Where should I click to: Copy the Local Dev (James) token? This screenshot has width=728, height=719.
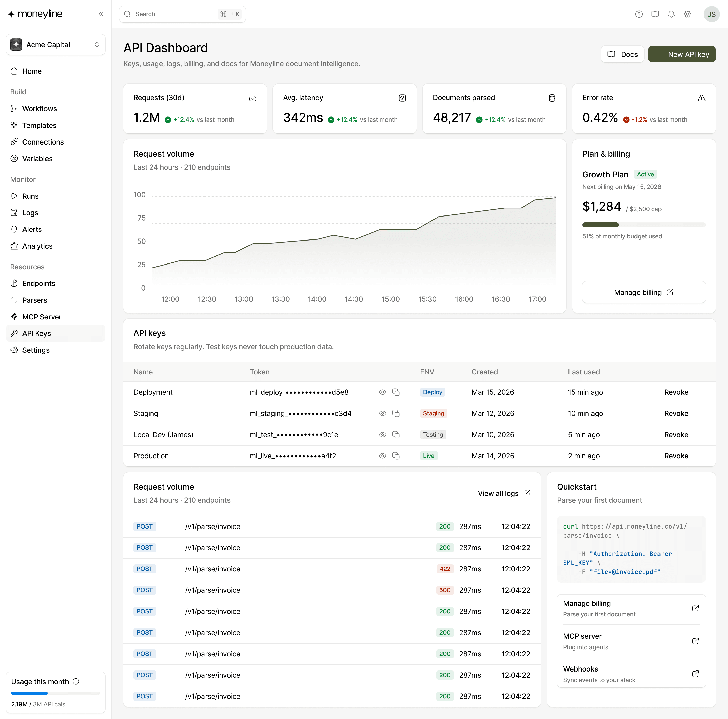(396, 434)
